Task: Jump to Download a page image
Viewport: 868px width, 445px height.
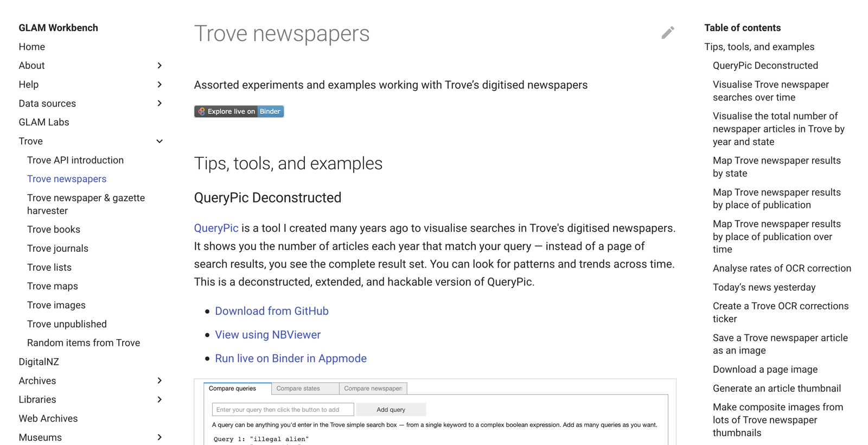Action: [x=765, y=370]
